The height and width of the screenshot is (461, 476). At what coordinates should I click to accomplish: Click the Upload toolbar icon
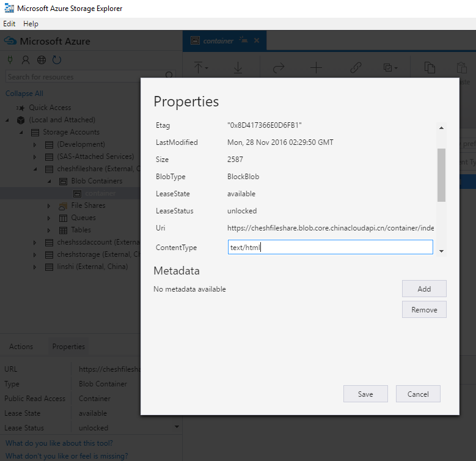pyautogui.click(x=199, y=67)
